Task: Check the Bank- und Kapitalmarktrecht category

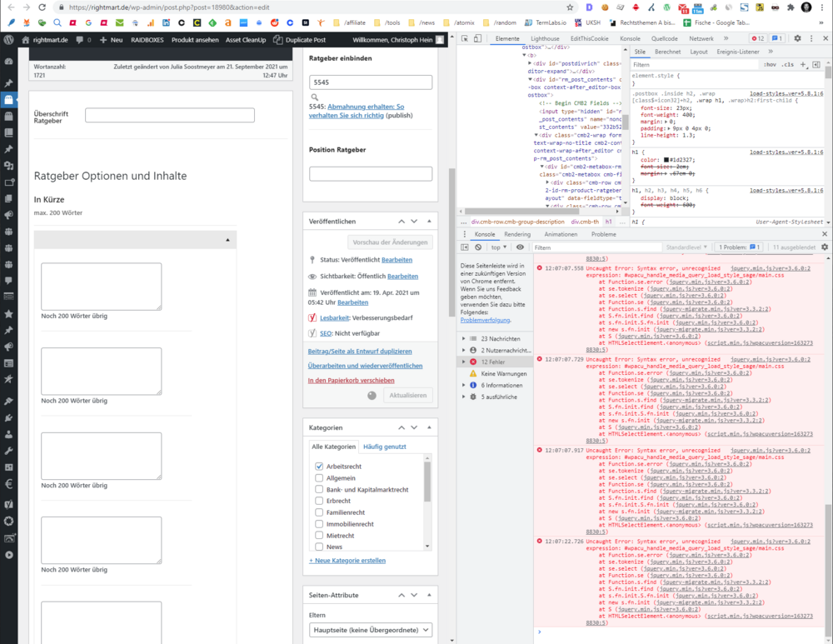Action: tap(319, 489)
